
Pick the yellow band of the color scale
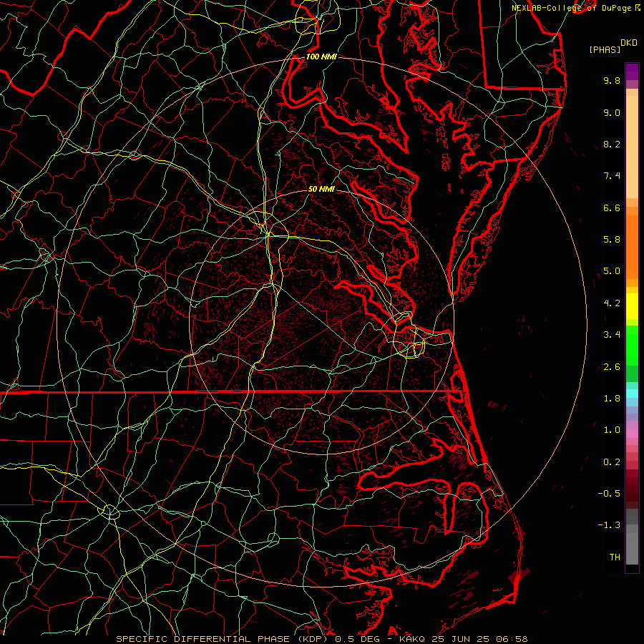(x=632, y=306)
